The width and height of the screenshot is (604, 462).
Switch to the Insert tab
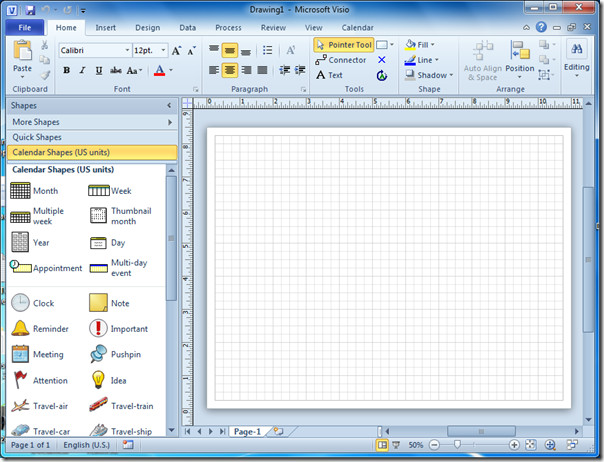coord(106,28)
